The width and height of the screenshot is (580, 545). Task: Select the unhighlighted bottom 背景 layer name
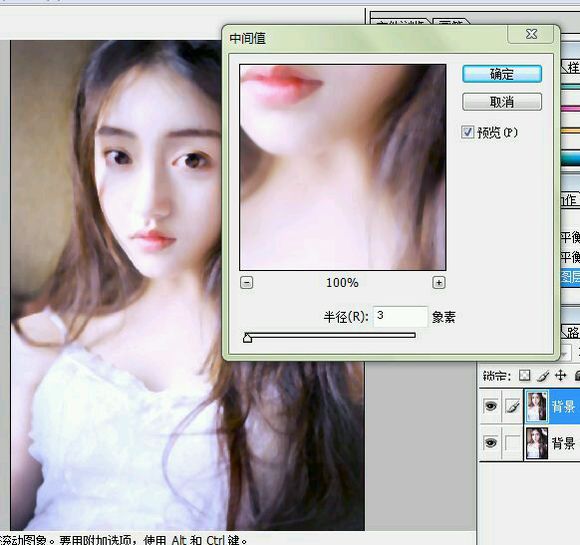coord(563,443)
